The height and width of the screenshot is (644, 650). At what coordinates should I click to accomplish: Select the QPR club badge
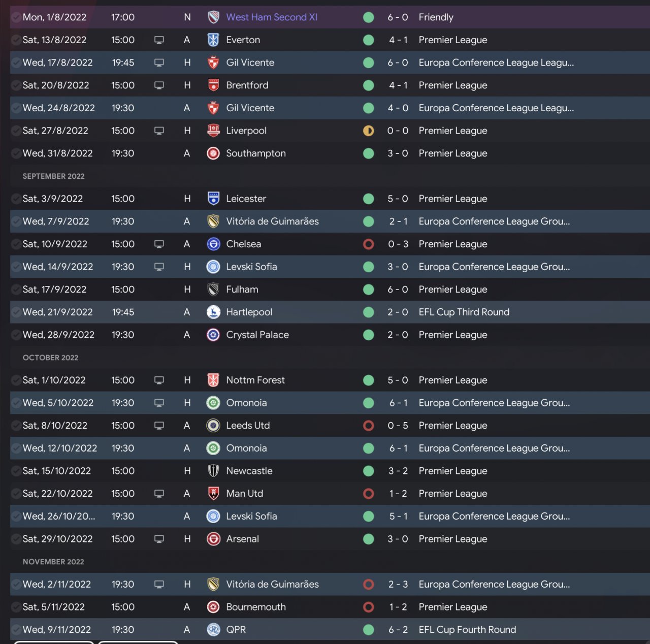click(x=213, y=630)
